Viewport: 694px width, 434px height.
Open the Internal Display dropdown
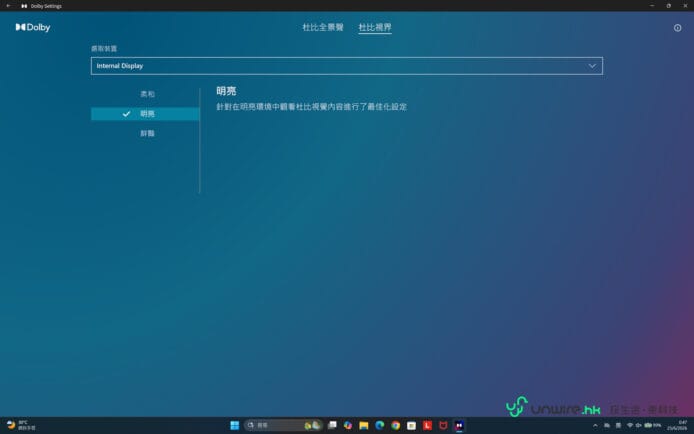[347, 66]
